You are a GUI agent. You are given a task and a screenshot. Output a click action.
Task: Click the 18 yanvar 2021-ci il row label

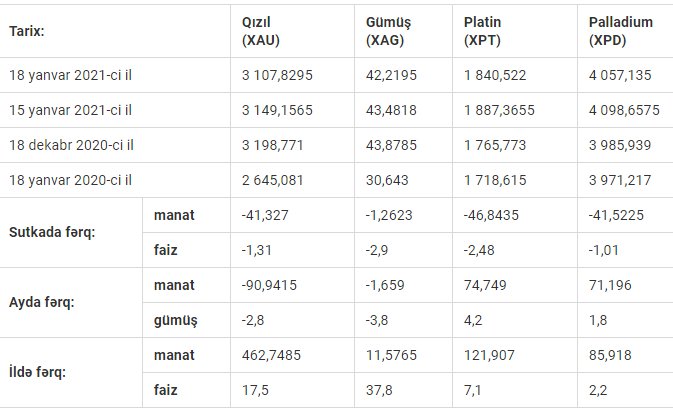[70, 75]
